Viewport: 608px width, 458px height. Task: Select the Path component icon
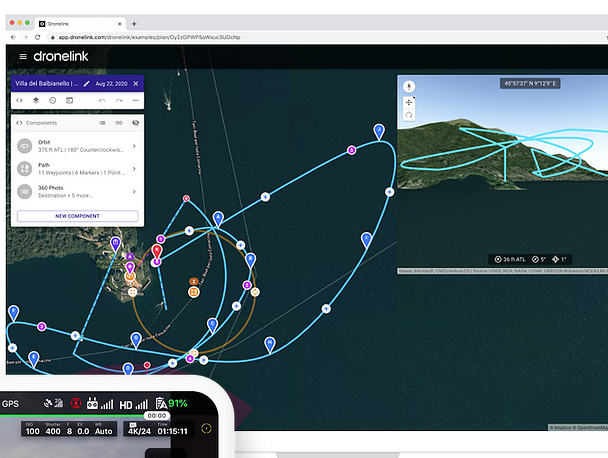[24, 169]
